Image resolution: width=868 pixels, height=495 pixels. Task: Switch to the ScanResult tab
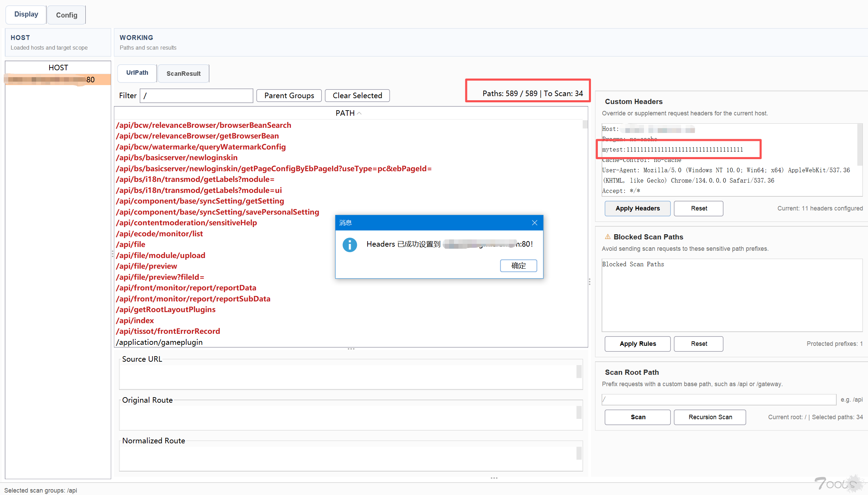coord(183,73)
